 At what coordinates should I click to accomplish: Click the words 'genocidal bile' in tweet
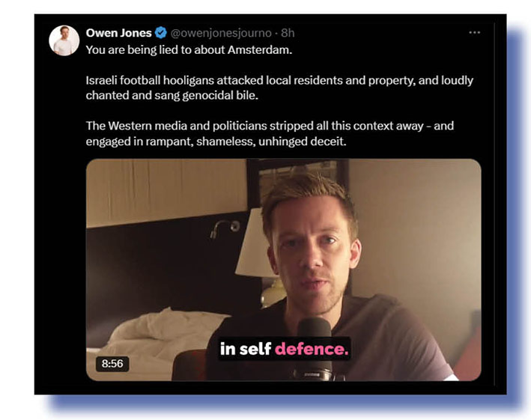pos(219,95)
